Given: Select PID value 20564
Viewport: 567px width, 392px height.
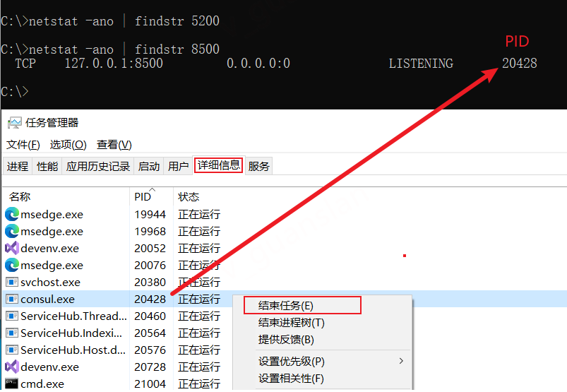Looking at the screenshot, I should [x=150, y=333].
